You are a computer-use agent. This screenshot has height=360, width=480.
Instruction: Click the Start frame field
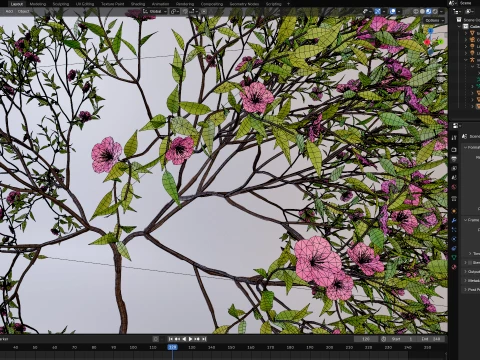(403, 339)
